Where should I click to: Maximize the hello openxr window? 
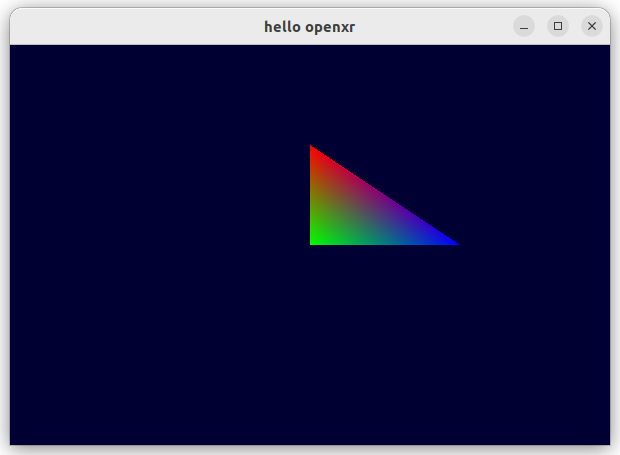558,26
